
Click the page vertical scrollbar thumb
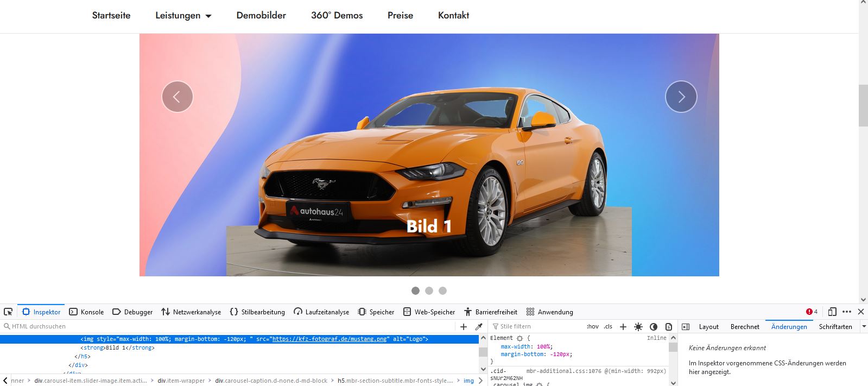coord(863,105)
